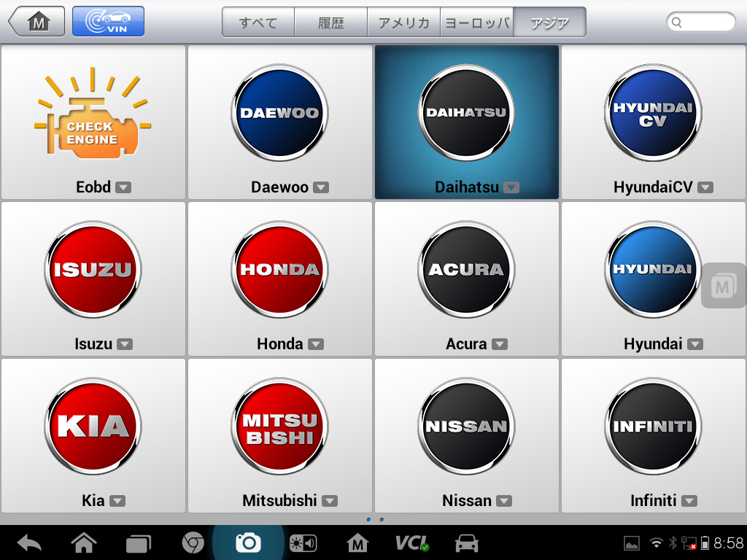Expand the Honda dropdown arrow
Image resolution: width=747 pixels, height=560 pixels.
(x=315, y=344)
